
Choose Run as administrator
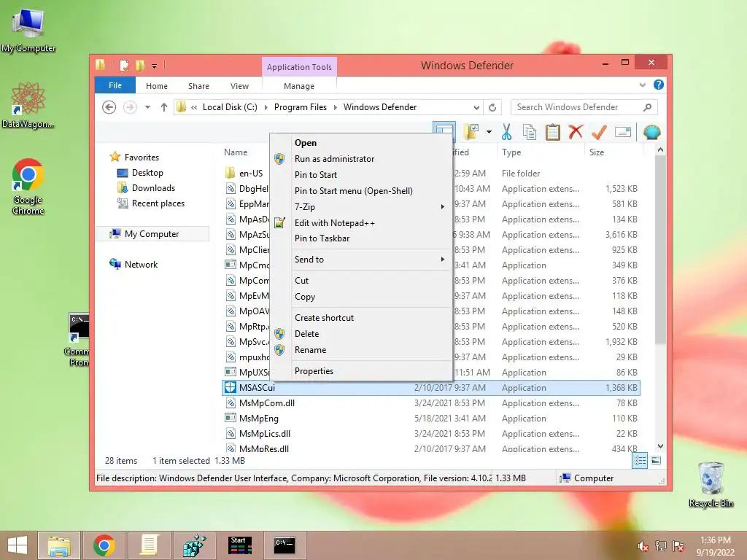[362, 158]
